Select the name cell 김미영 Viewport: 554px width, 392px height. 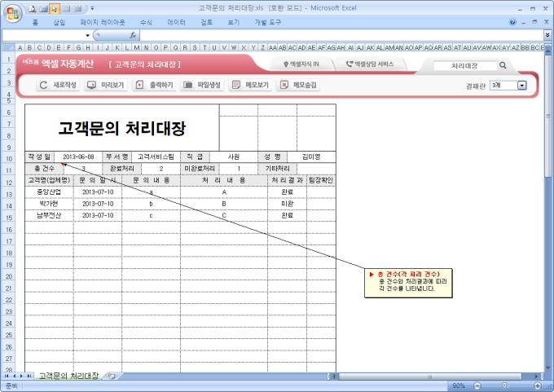point(311,157)
